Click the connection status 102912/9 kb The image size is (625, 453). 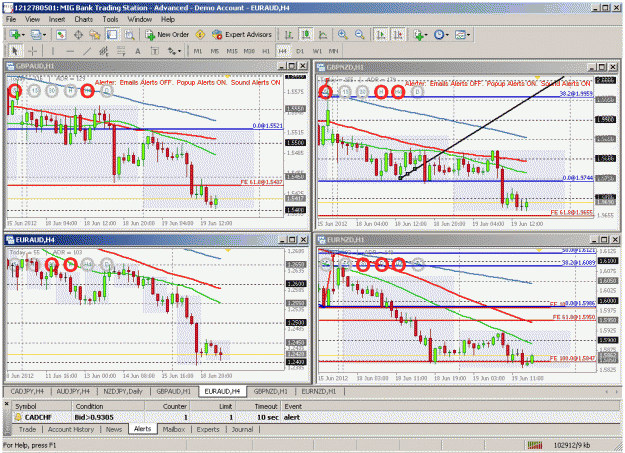[x=572, y=445]
